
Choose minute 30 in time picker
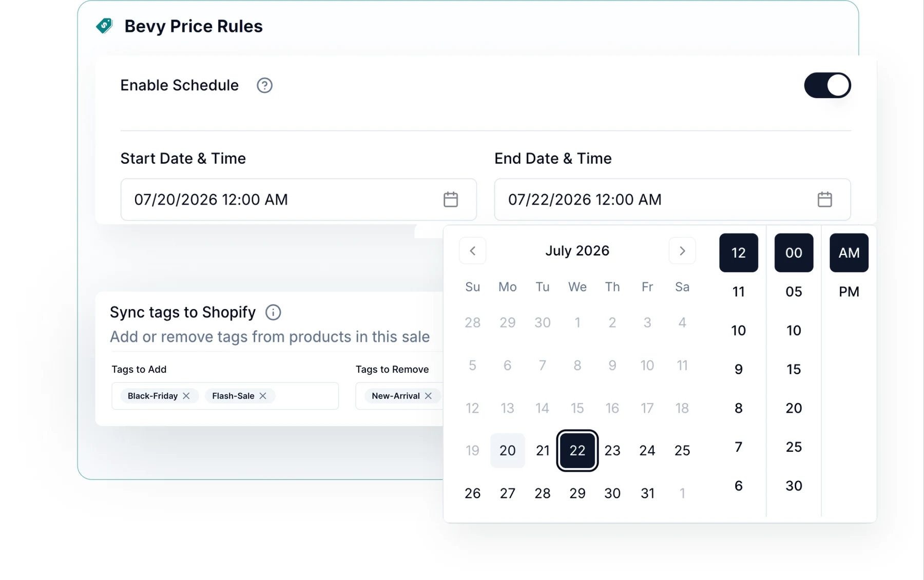[794, 486]
